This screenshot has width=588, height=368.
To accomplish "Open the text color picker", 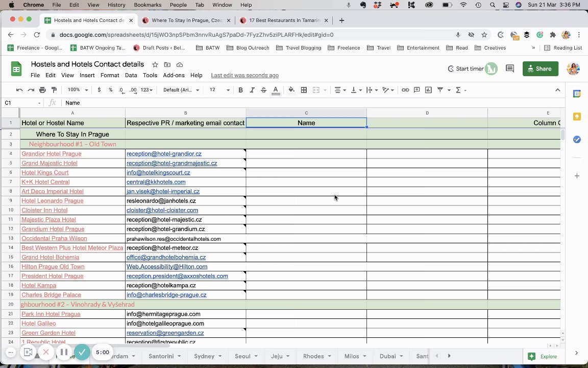I will coord(276,90).
